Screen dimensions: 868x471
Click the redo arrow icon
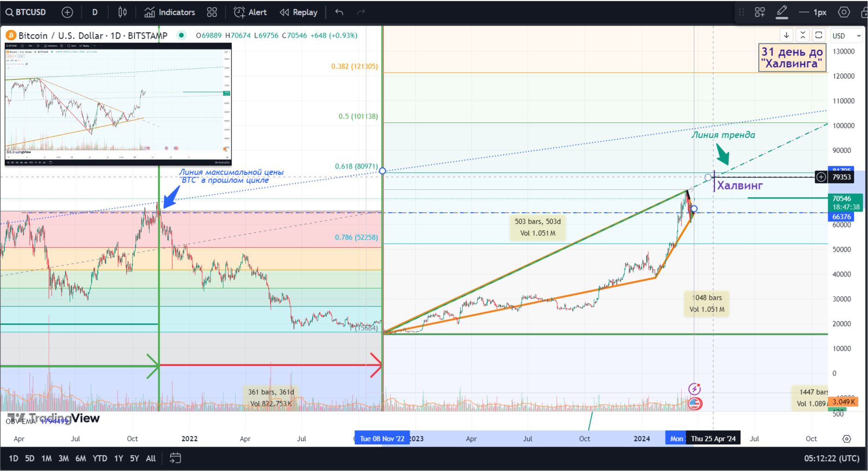click(x=361, y=12)
